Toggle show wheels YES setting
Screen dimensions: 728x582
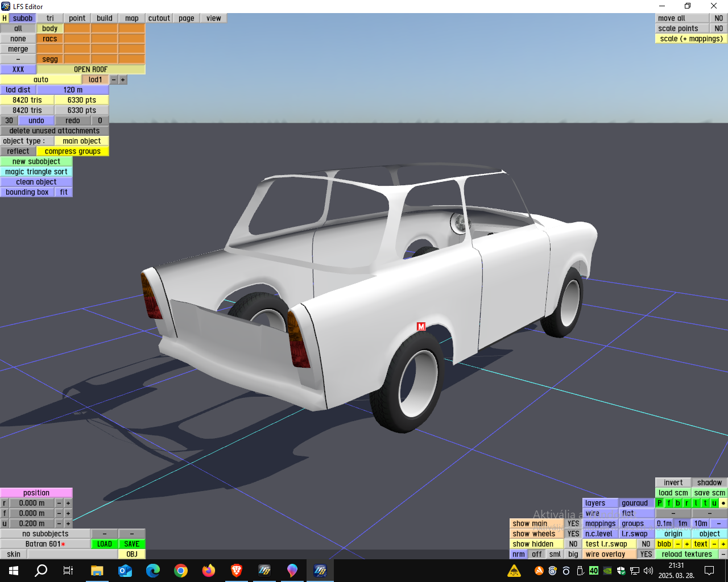click(x=573, y=534)
